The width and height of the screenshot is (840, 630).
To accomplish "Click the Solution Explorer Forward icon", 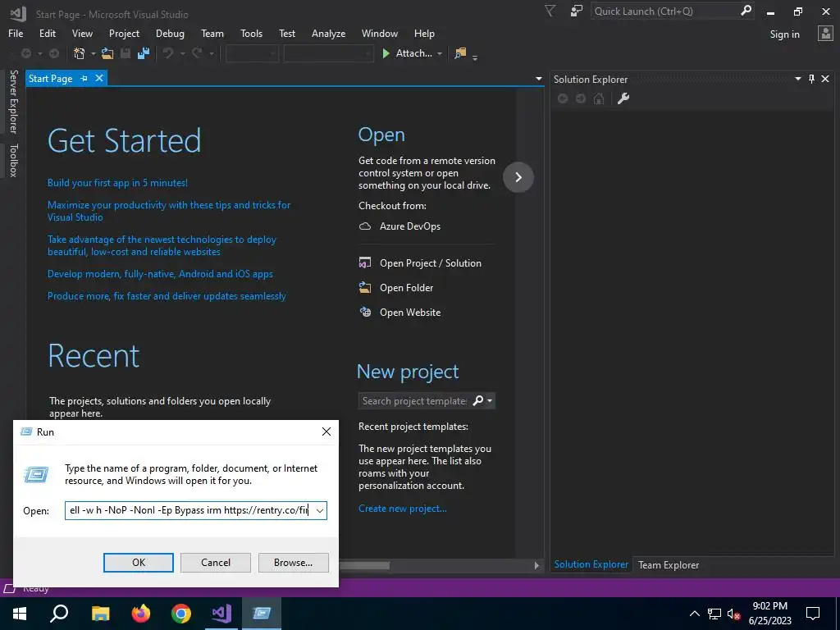I will pyautogui.click(x=581, y=98).
